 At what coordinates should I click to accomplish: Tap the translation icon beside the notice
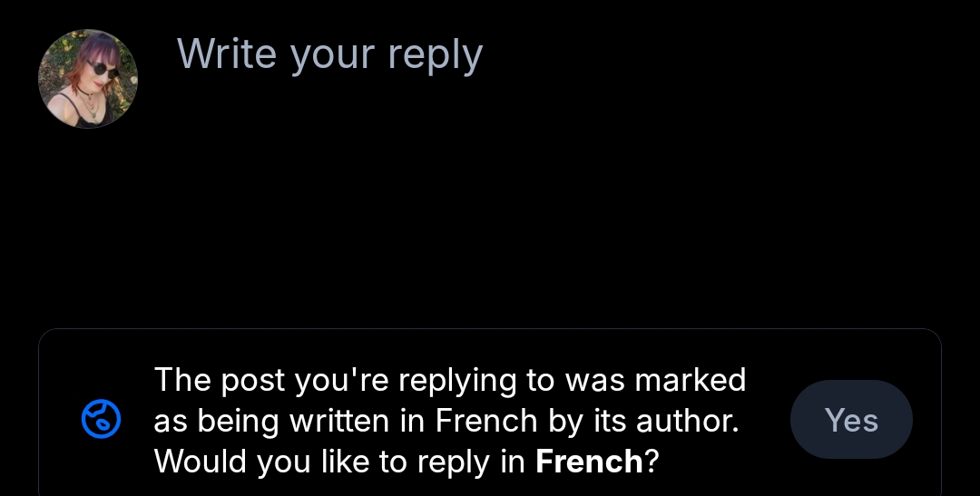pos(101,420)
